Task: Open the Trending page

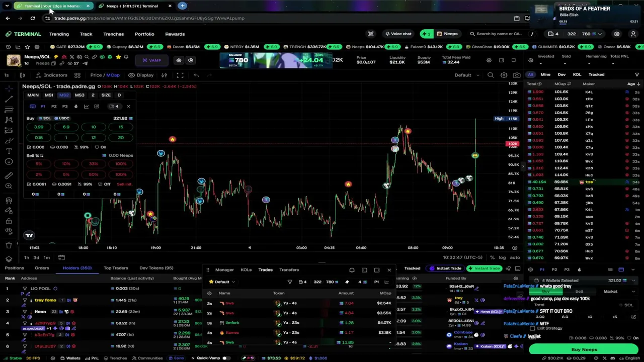Action: tap(59, 34)
